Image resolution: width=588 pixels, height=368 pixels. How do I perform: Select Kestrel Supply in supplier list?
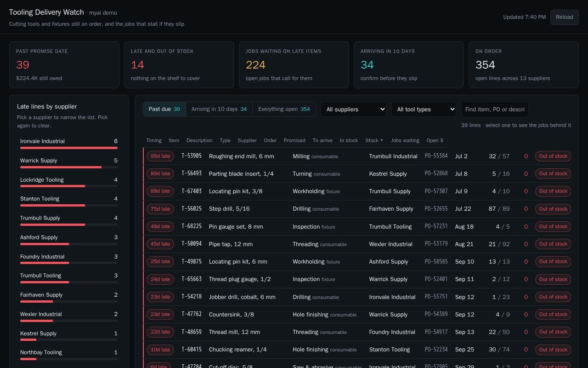(69, 336)
